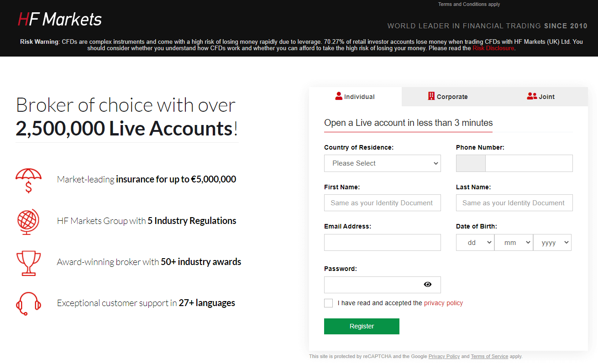Check the privacy policy acceptance checkbox
This screenshot has height=364, width=598.
coord(328,303)
